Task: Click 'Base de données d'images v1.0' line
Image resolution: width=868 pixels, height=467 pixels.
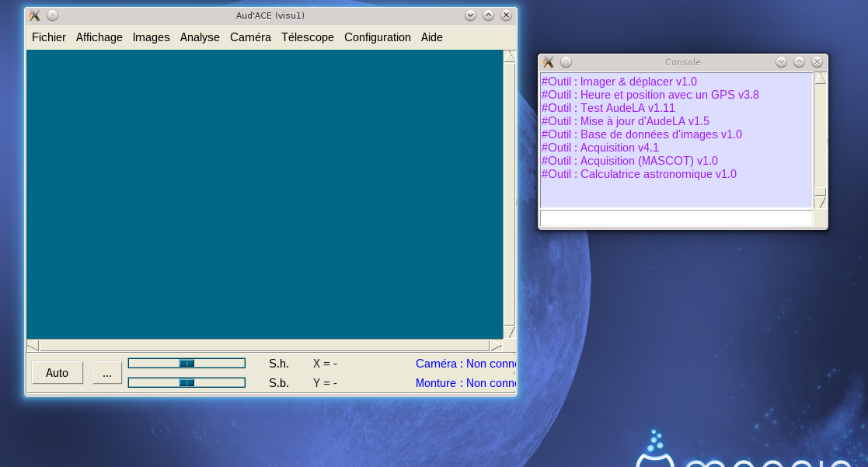Action: pyautogui.click(x=642, y=135)
